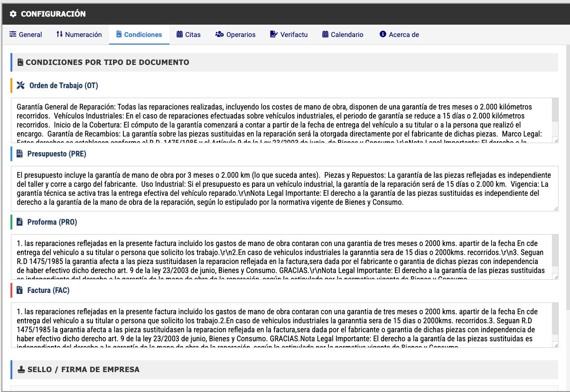The image size is (570, 392).
Task: Click the resize handle of Factura textarea
Action: click(x=556, y=345)
